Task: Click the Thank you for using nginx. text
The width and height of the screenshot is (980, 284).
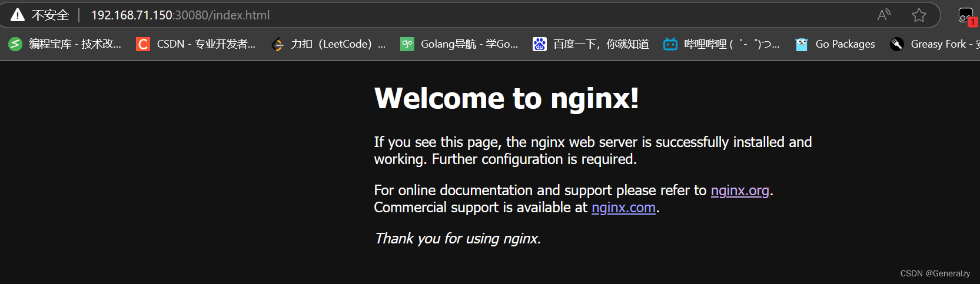Action: pyautogui.click(x=457, y=239)
